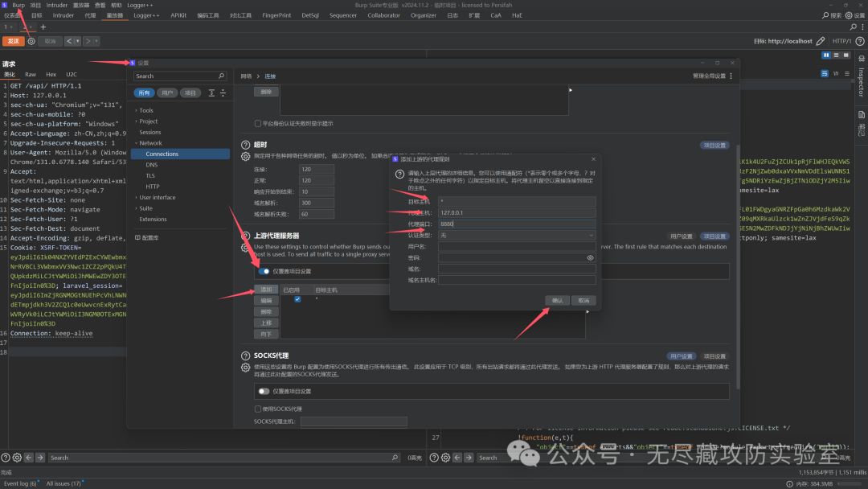Toggle word wrap in response panel
The image size is (868, 489).
825,73
